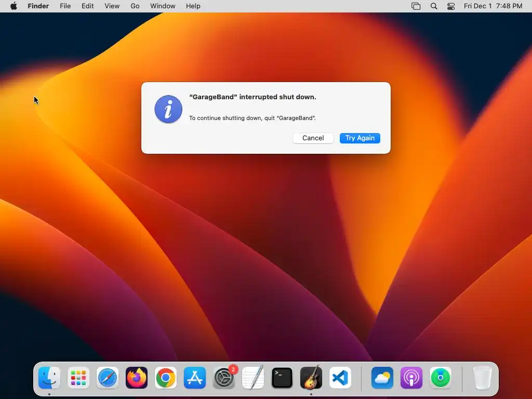
Task: Open the Help menu
Action: click(193, 6)
